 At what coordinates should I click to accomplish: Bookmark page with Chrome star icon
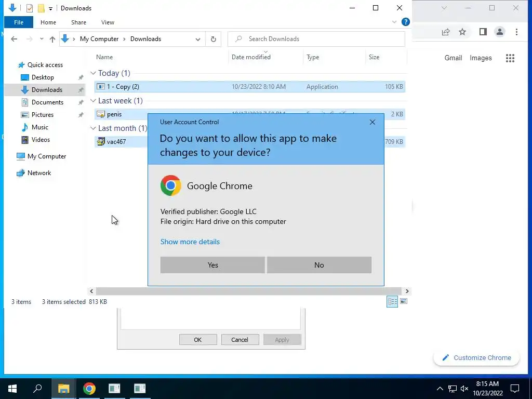pos(462,32)
